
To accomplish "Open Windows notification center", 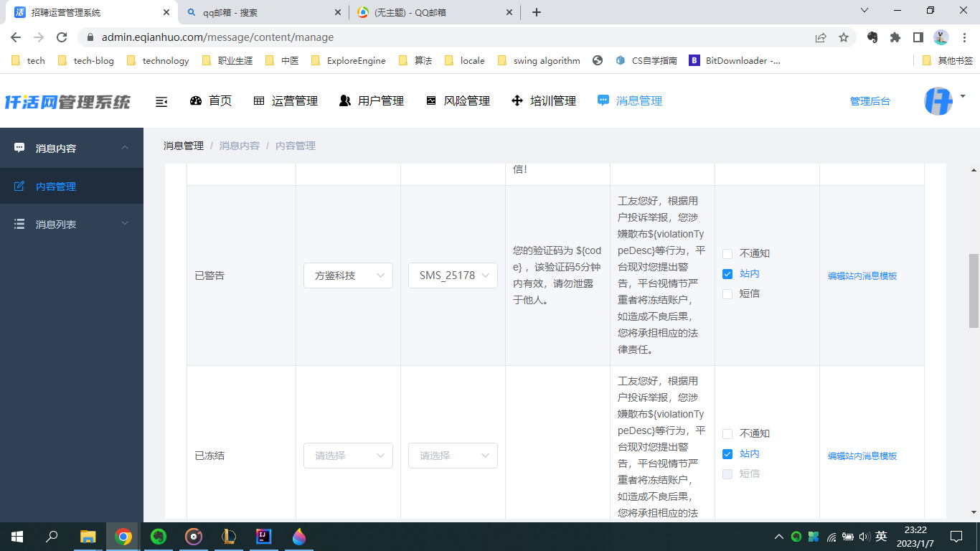I will tap(956, 536).
